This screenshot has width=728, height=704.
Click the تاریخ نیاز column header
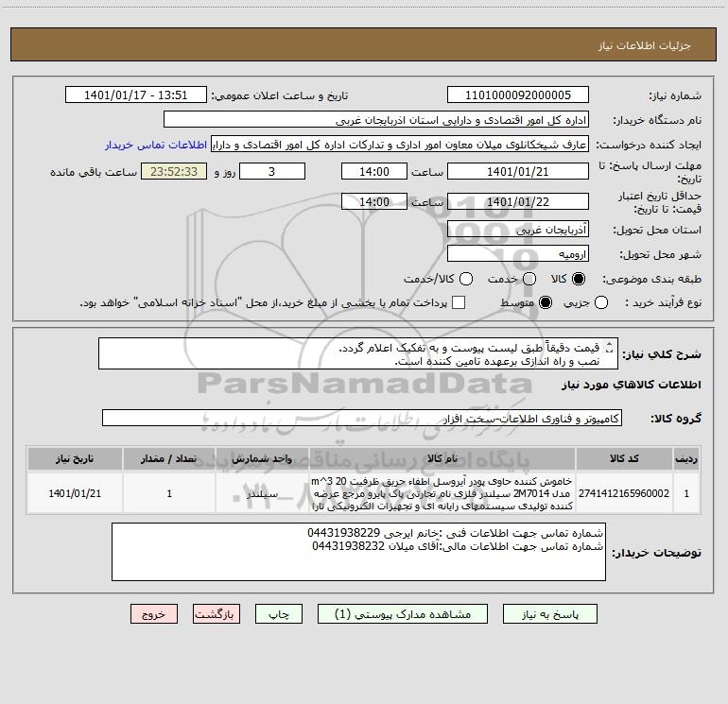pos(75,458)
